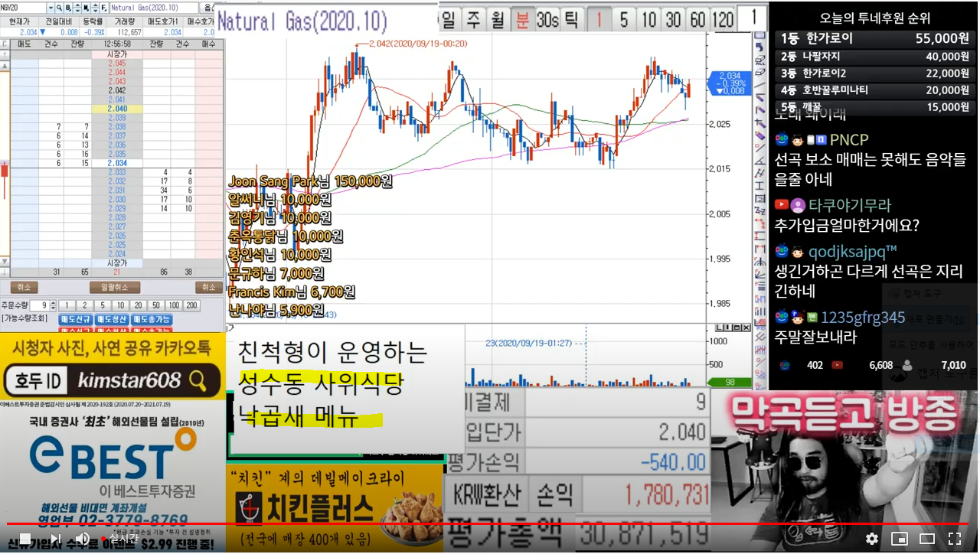Click top 시장가 market price row
The width and height of the screenshot is (980, 554).
[x=116, y=54]
